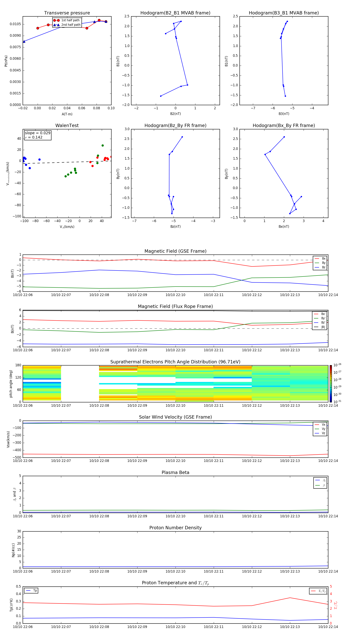Click the 'pitch angle (deg)' axis label
Image resolution: width=351 pixels, height=644 pixels.
coord(11,384)
